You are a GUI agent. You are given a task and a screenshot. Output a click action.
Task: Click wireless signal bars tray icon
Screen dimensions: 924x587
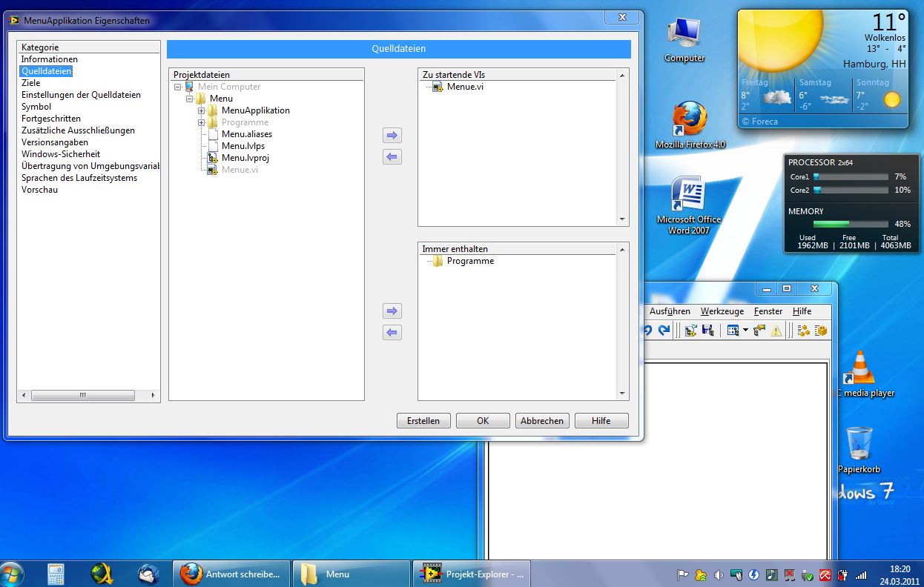pyautogui.click(x=861, y=574)
